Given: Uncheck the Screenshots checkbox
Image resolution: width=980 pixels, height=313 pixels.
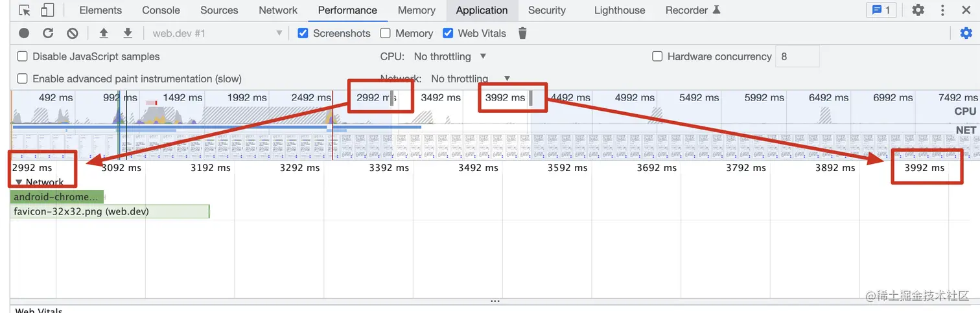Looking at the screenshot, I should [x=303, y=33].
